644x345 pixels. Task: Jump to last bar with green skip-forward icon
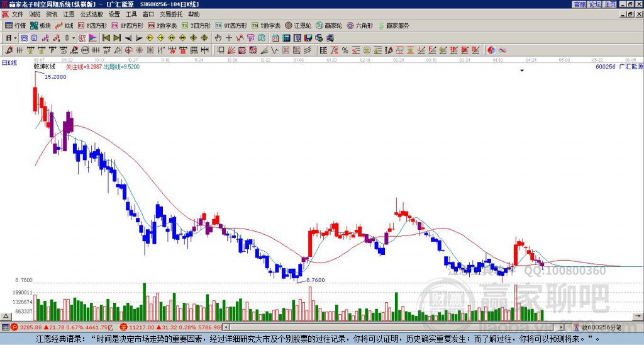coord(117,38)
